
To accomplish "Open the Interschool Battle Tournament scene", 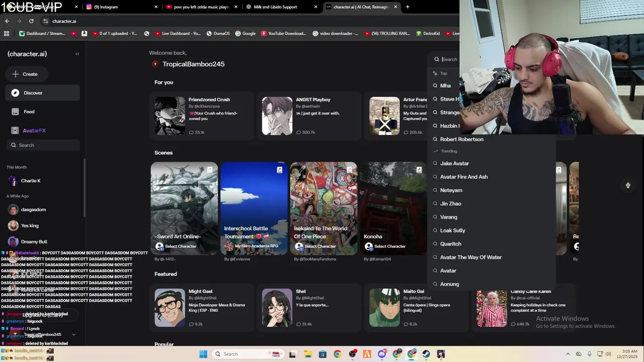I will coord(254,208).
